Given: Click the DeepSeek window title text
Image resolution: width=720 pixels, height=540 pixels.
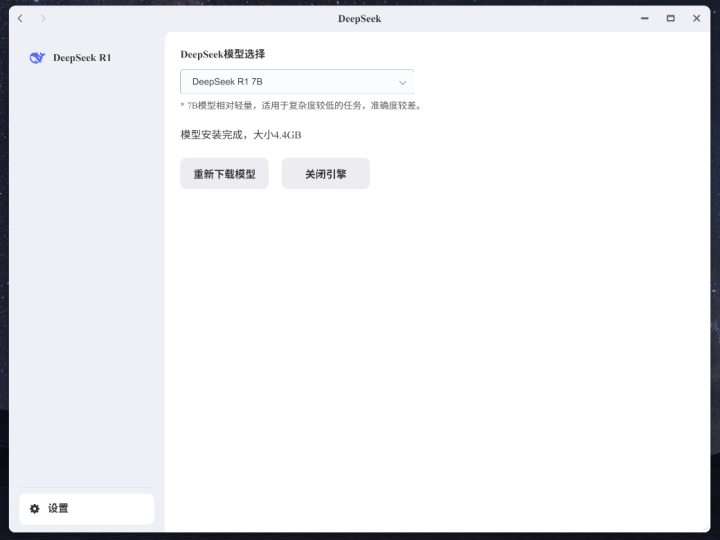Looking at the screenshot, I should 359,19.
